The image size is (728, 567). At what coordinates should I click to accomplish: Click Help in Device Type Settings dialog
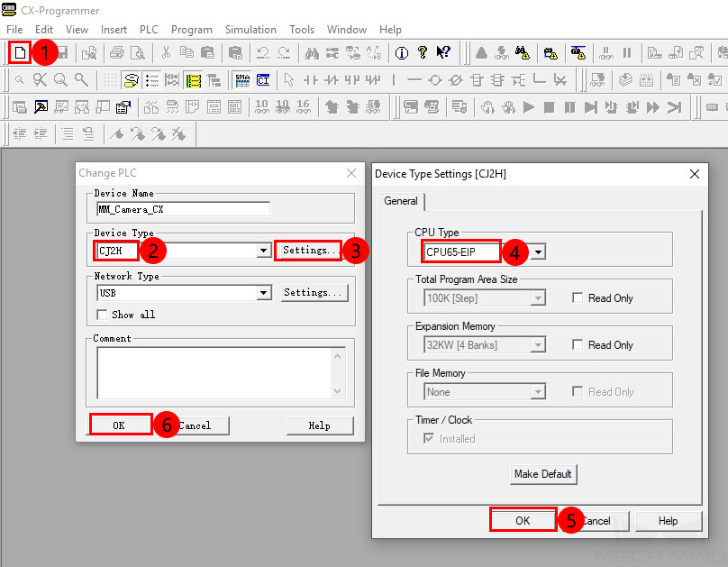669,521
